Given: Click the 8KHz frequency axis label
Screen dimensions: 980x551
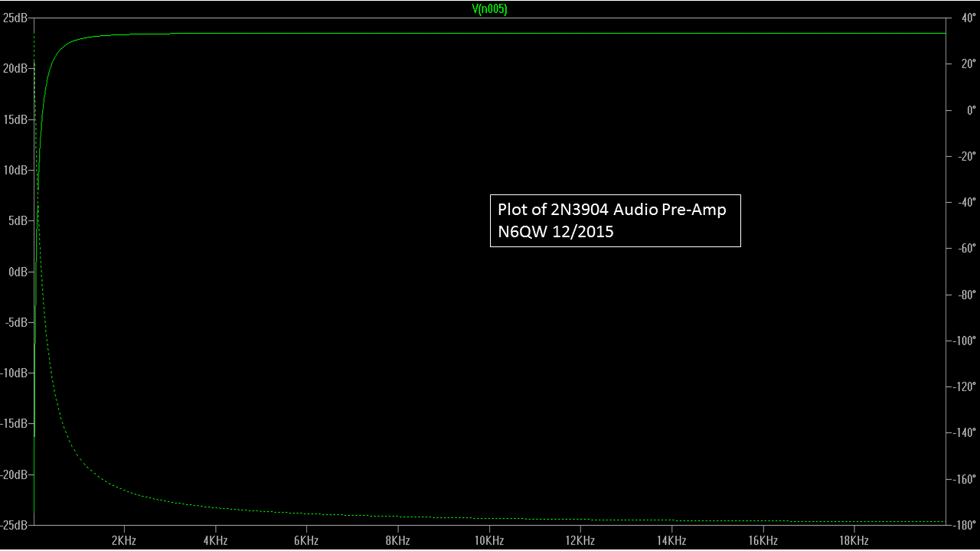Looking at the screenshot, I should (x=398, y=540).
